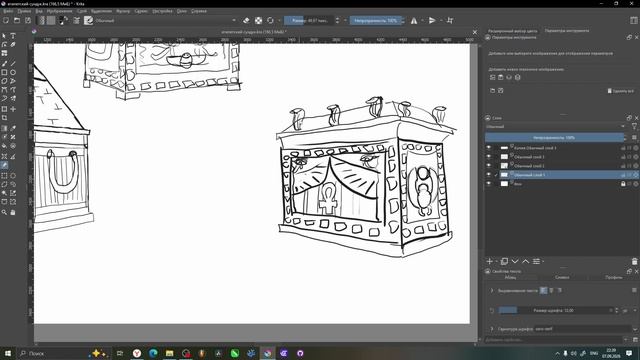
Task: Open the brush blending mode dropdown
Action: [x=165, y=20]
